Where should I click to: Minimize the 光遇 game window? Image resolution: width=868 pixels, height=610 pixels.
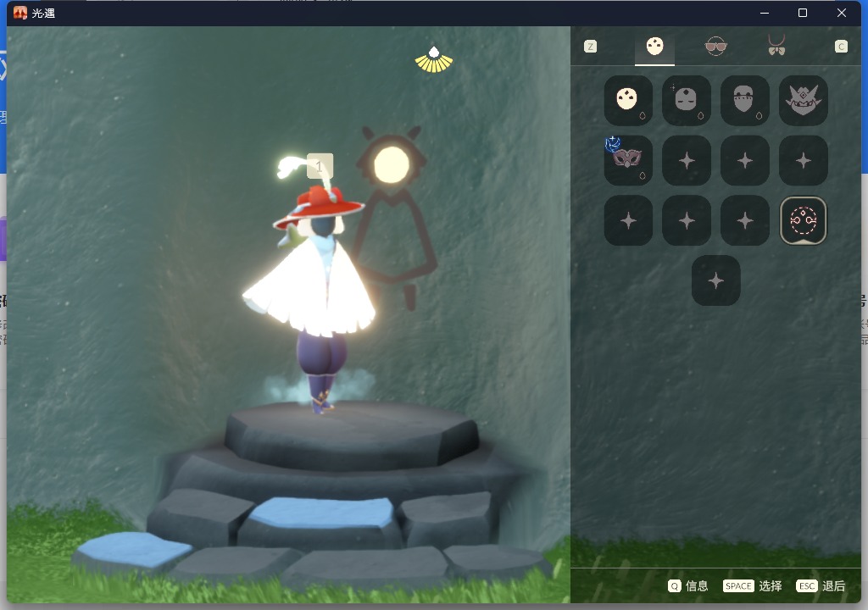tap(765, 13)
